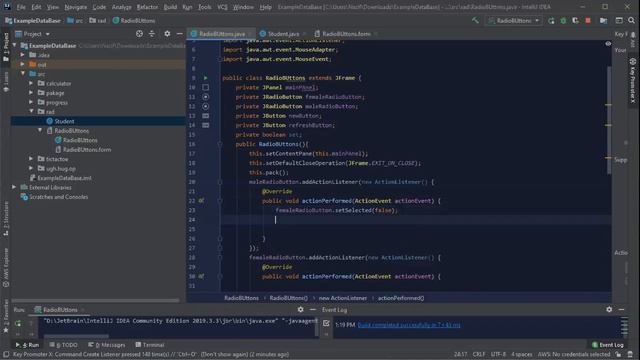Click the radio button gutter icon on line 11
This screenshot has width=640, height=360.
[x=205, y=97]
